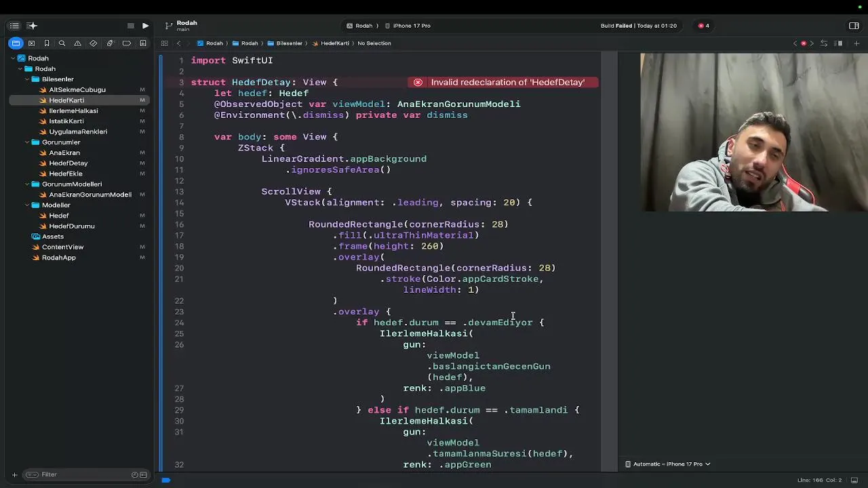Open AnaEkran file
Viewport: 868px width, 488px height.
[x=64, y=152]
